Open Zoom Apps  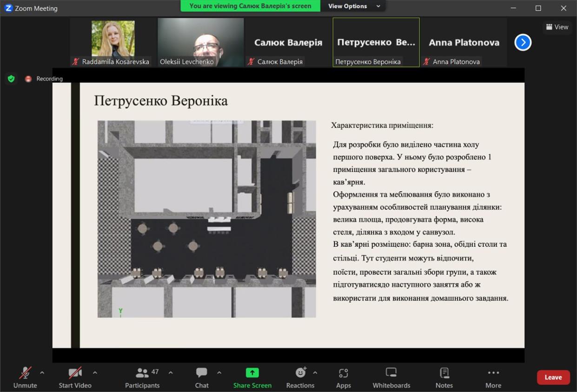point(344,377)
